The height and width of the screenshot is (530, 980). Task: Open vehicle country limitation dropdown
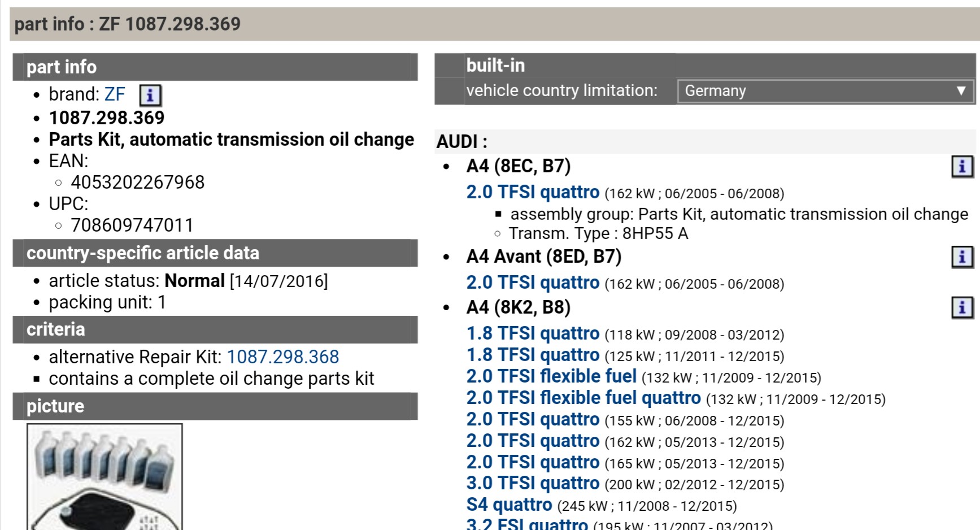(825, 91)
